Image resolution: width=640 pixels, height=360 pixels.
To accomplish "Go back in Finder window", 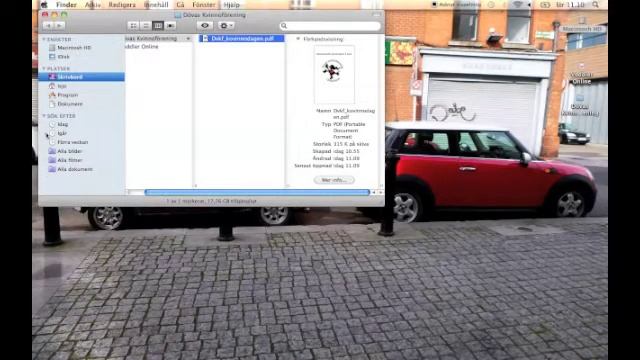I will pos(48,25).
